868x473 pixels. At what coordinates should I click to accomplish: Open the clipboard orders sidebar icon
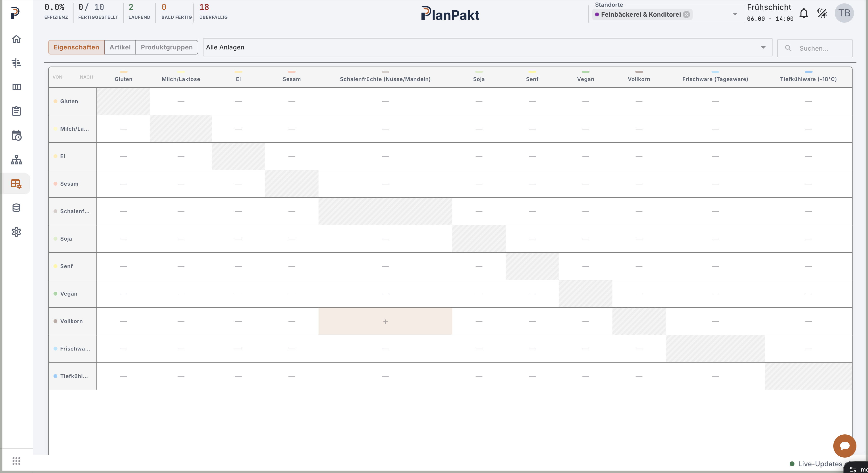16,111
